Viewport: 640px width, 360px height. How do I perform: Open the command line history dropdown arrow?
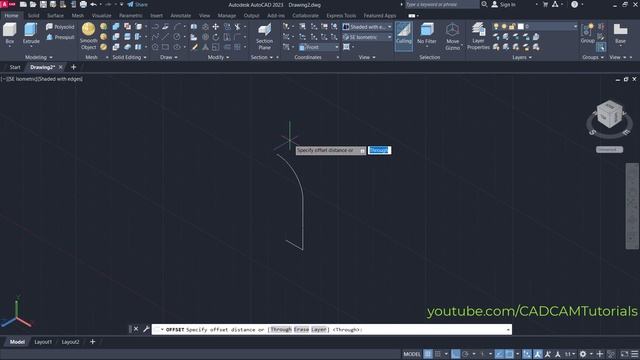[x=508, y=329]
